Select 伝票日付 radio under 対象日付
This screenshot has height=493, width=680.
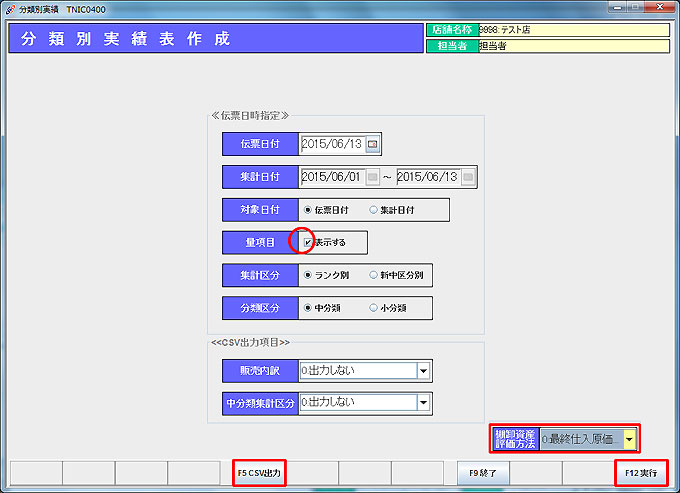coord(307,210)
